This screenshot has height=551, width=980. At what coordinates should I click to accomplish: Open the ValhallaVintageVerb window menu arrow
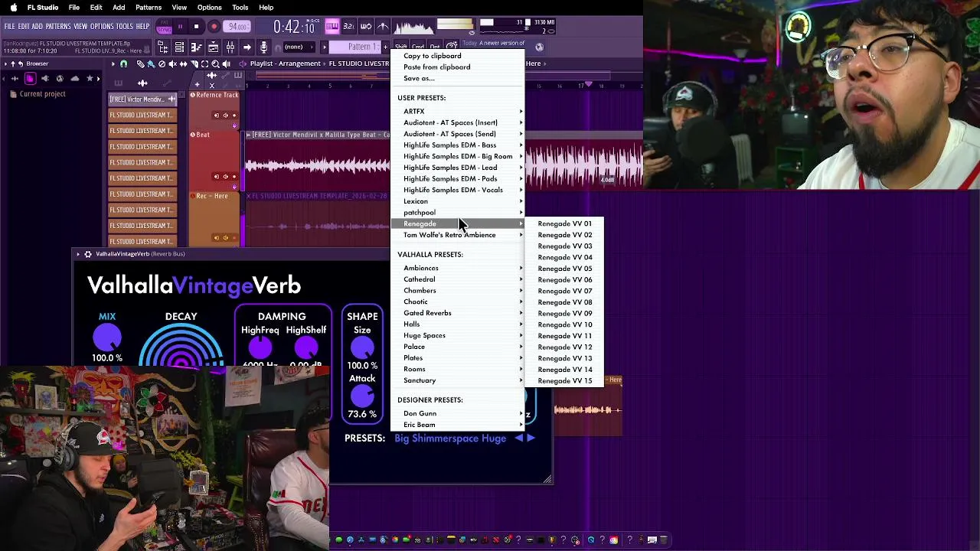(x=78, y=254)
